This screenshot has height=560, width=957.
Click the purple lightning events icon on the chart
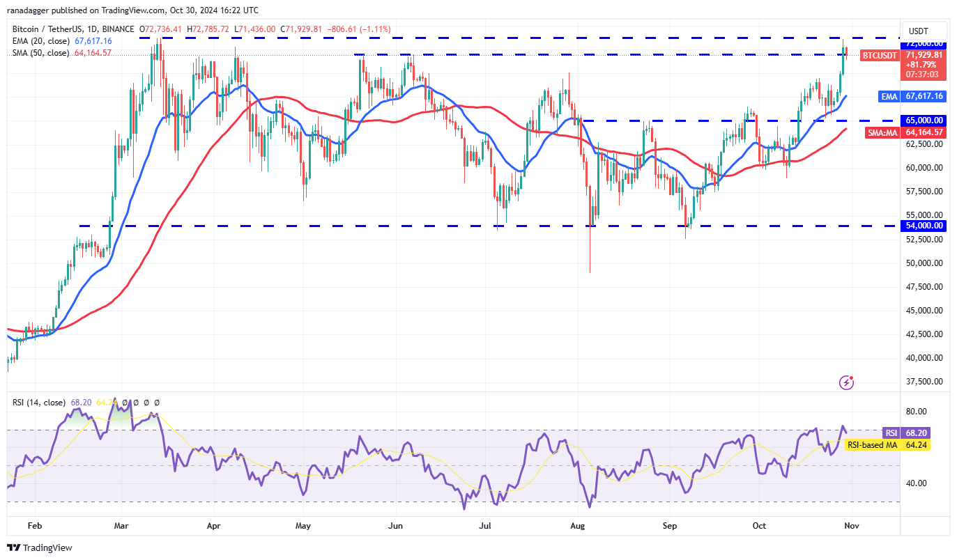[x=846, y=382]
